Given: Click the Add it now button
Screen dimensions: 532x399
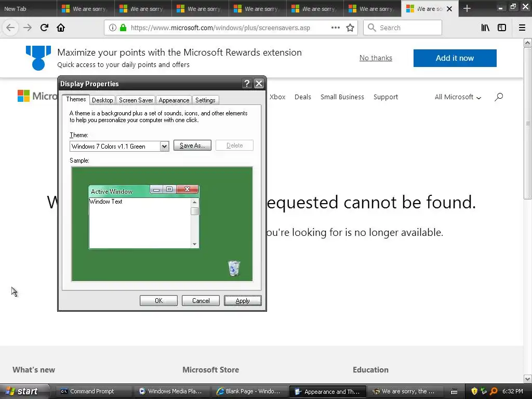Looking at the screenshot, I should [x=455, y=58].
